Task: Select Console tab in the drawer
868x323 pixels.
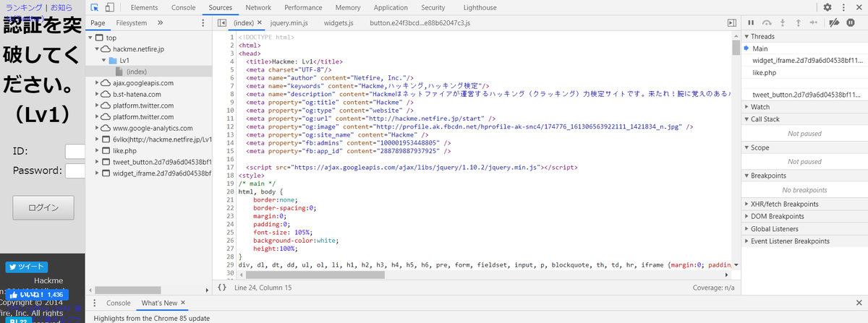Action: tap(119, 303)
